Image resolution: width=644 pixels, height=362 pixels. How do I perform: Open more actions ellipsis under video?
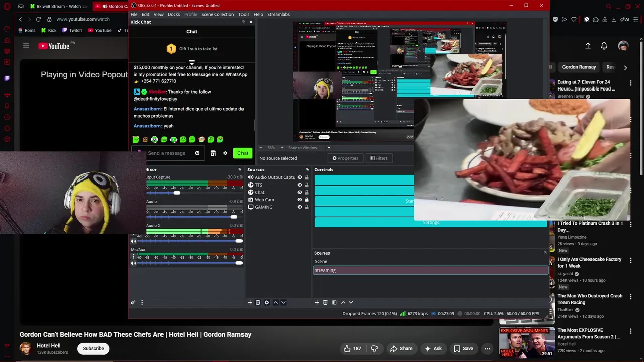[x=487, y=348]
